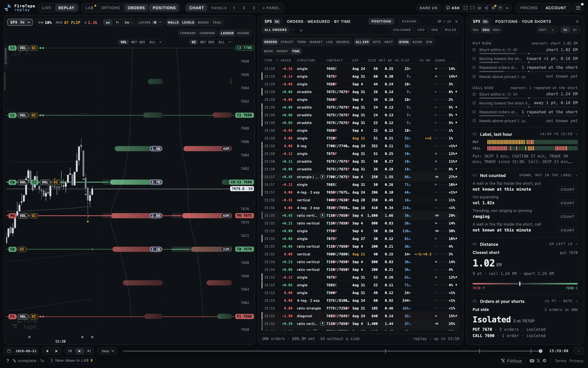588x368 pixels.
Task: Click the candlestick style icon in chart toolbar
Action: [x=117, y=22]
